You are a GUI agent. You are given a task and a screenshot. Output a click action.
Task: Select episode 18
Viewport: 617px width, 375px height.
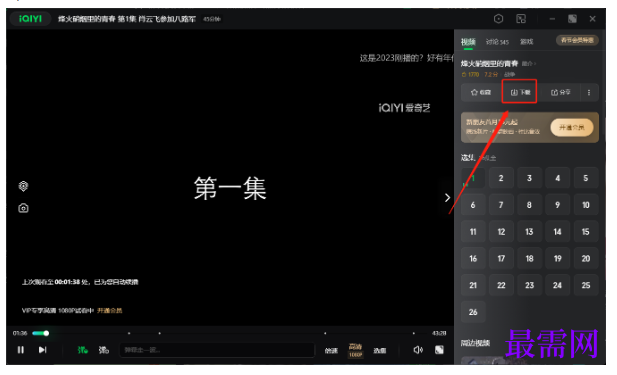click(x=529, y=259)
